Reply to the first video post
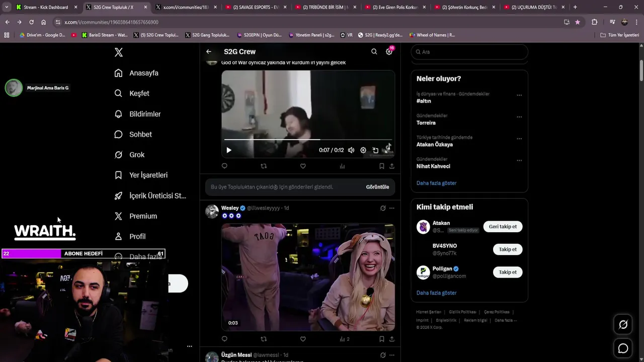 point(224,166)
